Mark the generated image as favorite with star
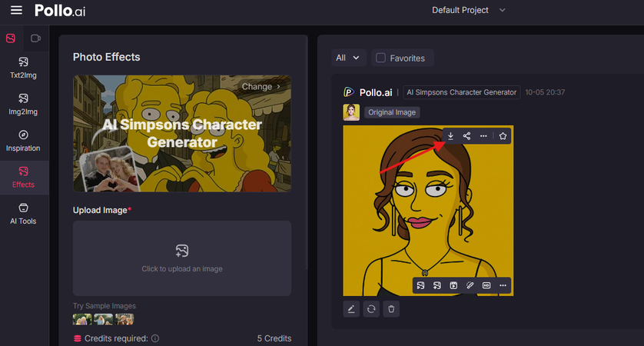This screenshot has width=644, height=346. click(503, 136)
